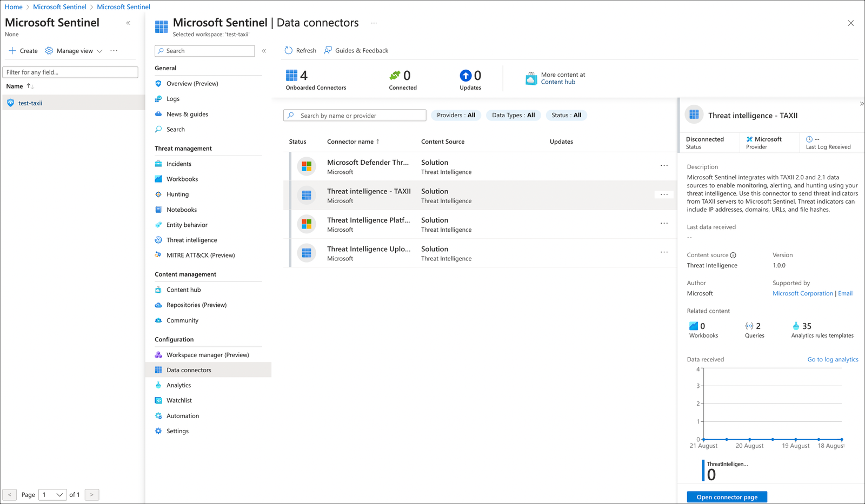Viewport: 865px width, 504px height.
Task: Click Microsoft Corporation support link
Action: [x=802, y=293]
